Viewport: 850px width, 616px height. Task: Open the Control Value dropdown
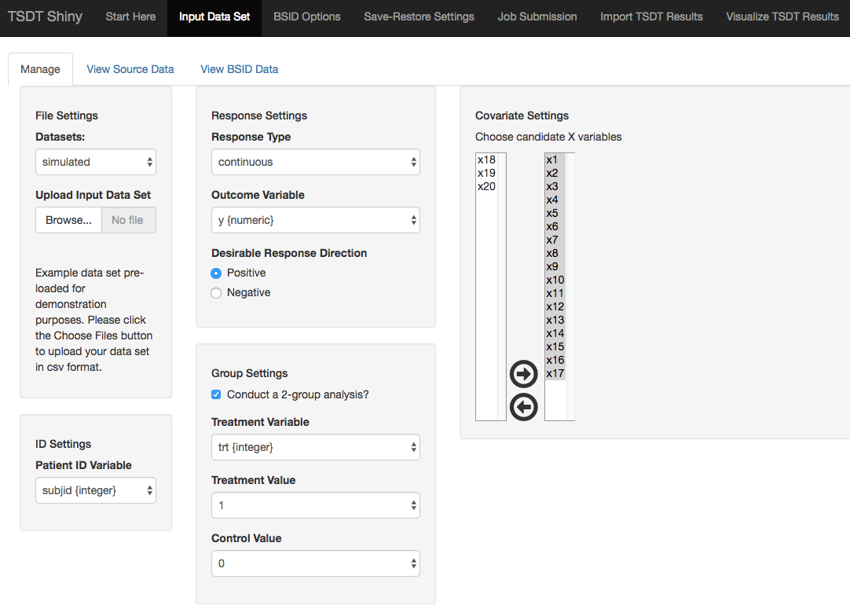316,563
